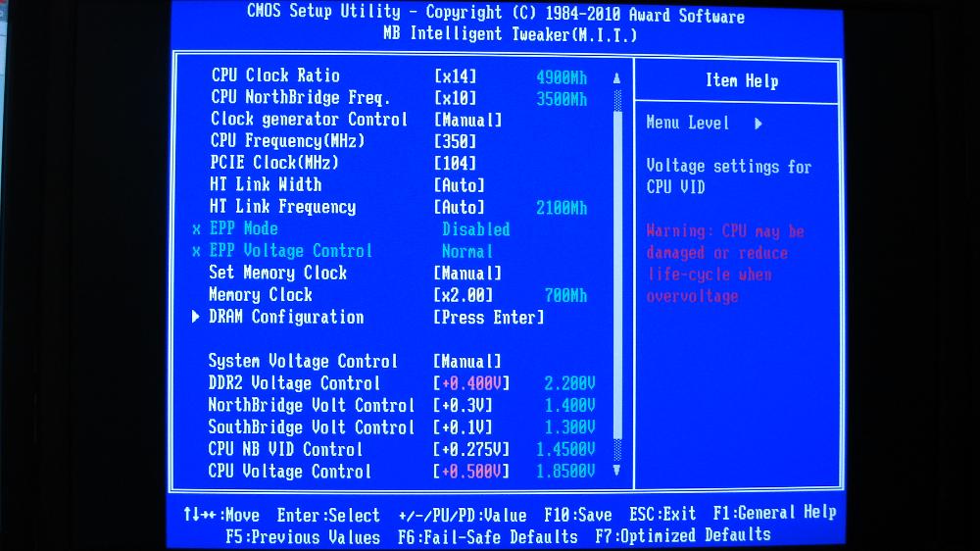Screen dimensions: 980x551
Task: Open HT Link Width [Auto] value
Action: 460,185
